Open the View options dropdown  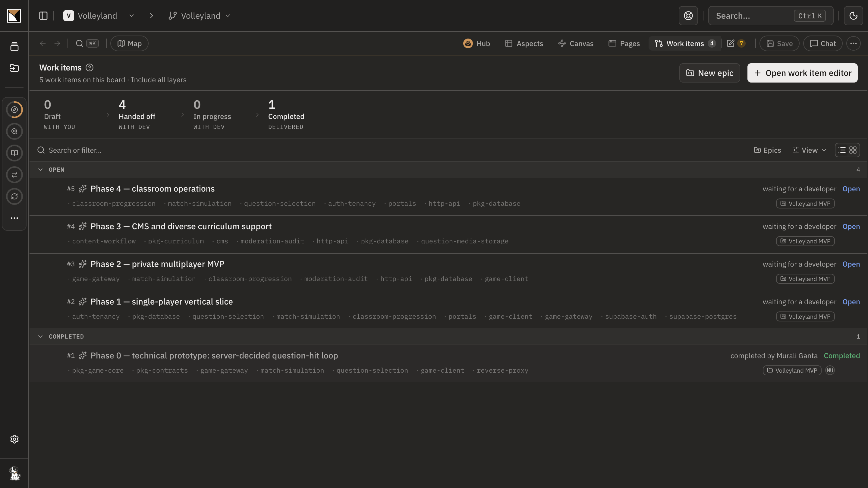809,150
